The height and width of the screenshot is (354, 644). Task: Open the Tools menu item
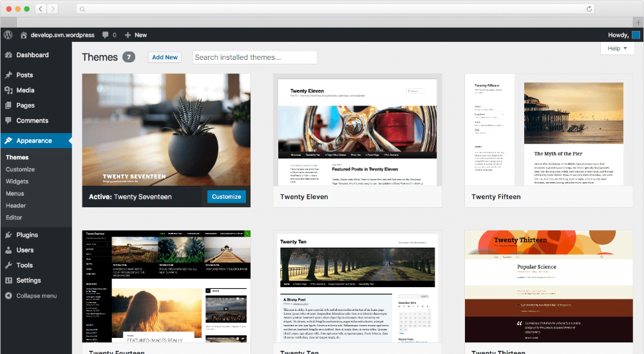(36, 265)
